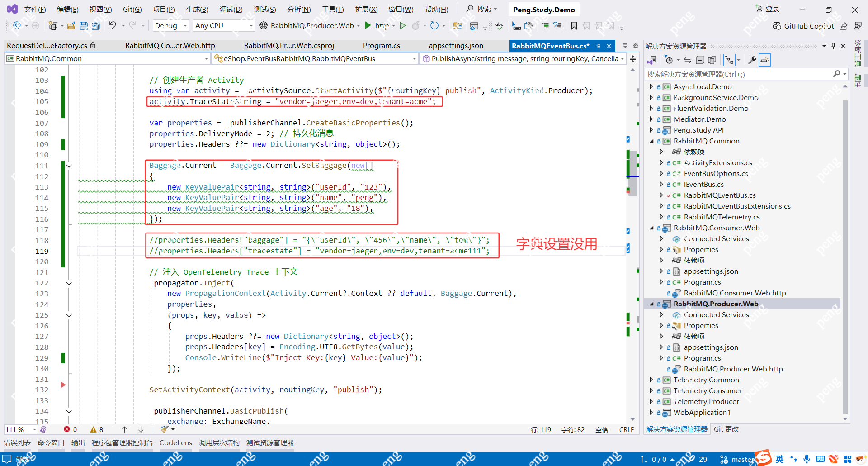Click the Save All toolbar icon

click(x=95, y=26)
